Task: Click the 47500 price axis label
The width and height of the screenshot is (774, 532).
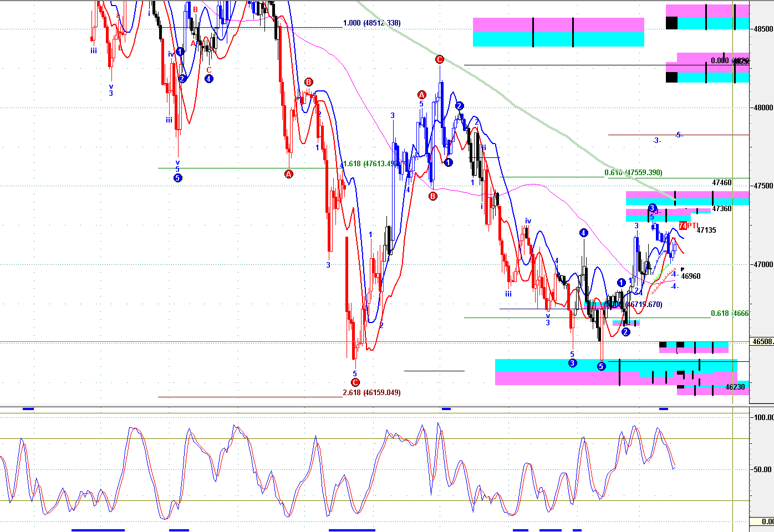Action: pyautogui.click(x=763, y=186)
